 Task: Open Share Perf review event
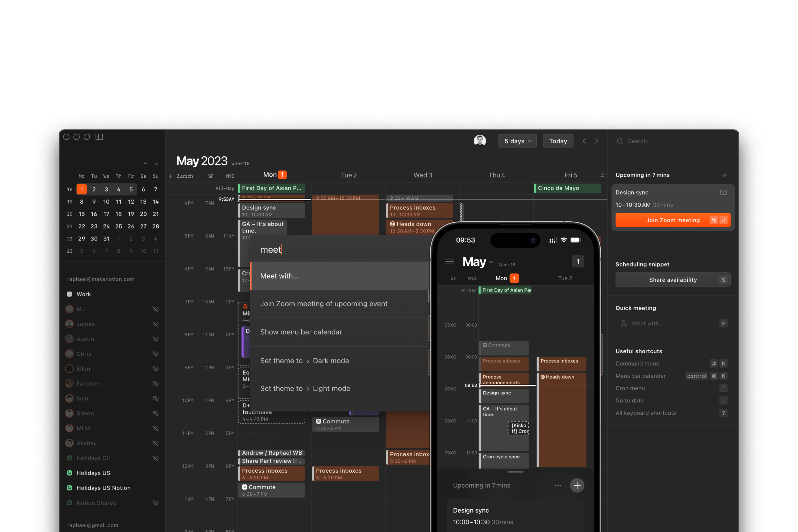pyautogui.click(x=271, y=461)
